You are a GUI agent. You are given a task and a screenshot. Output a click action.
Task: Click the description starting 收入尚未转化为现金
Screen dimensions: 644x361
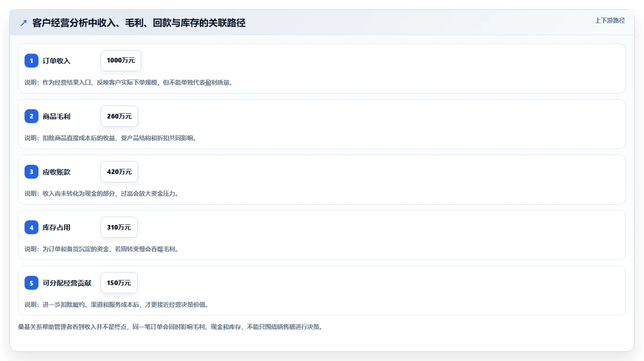tap(101, 193)
